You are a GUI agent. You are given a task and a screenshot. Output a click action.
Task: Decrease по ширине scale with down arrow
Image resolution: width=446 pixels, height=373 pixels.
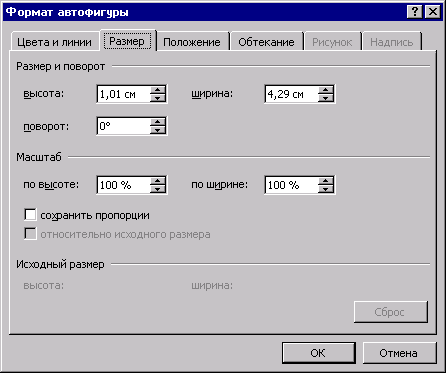coord(326,189)
